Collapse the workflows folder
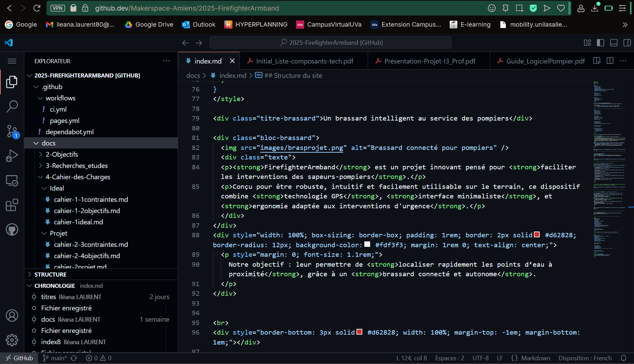634x364 pixels. point(60,98)
